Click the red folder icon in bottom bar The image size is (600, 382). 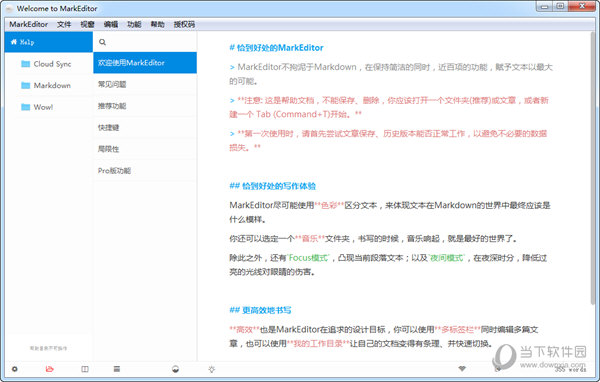pos(49,369)
